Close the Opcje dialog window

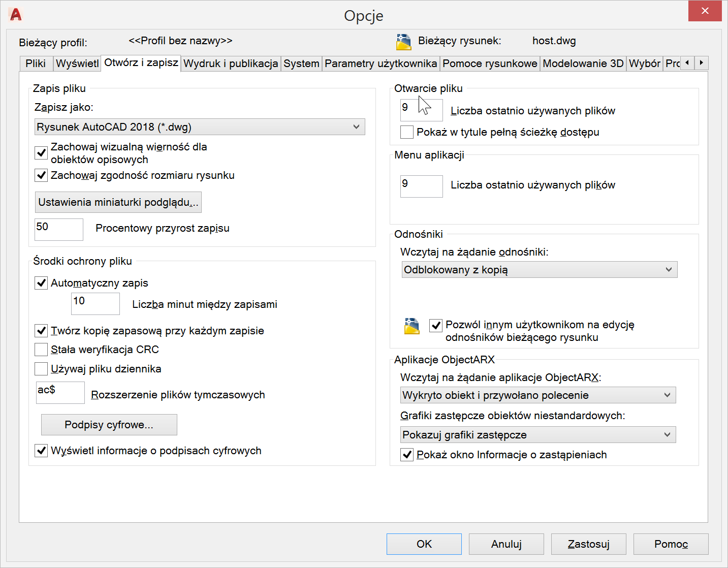click(705, 11)
